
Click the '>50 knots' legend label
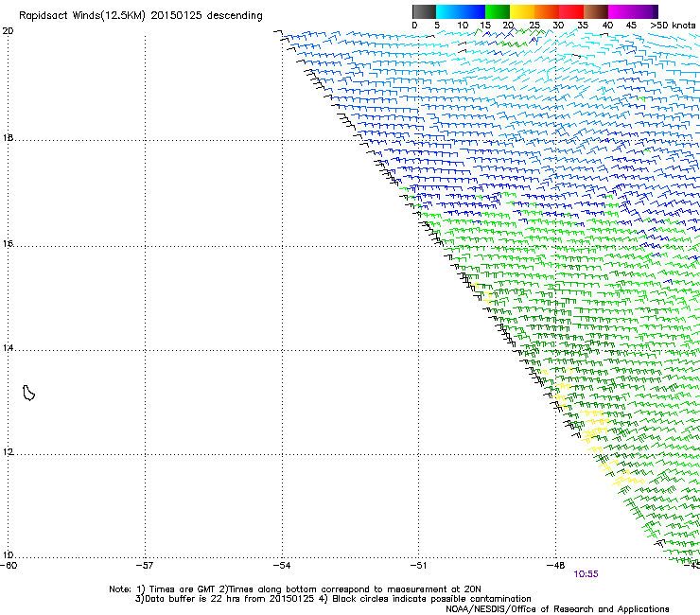click(673, 26)
